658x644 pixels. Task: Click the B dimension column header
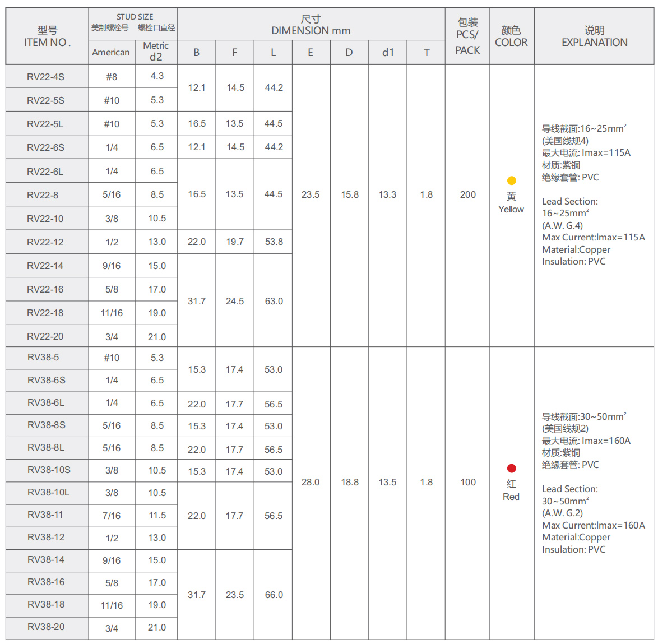pyautogui.click(x=196, y=53)
